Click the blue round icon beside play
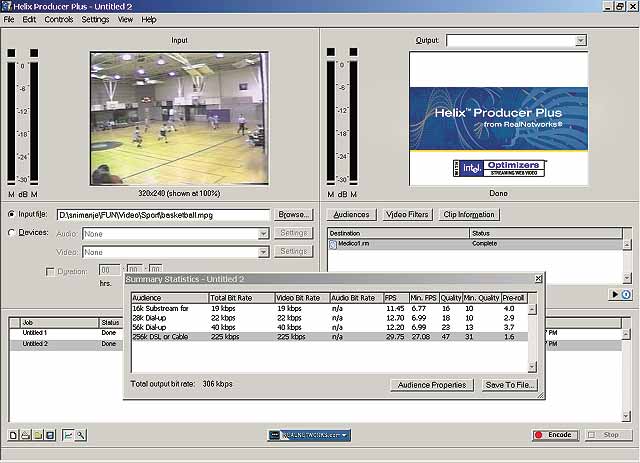This screenshot has width=640, height=463. point(626,294)
